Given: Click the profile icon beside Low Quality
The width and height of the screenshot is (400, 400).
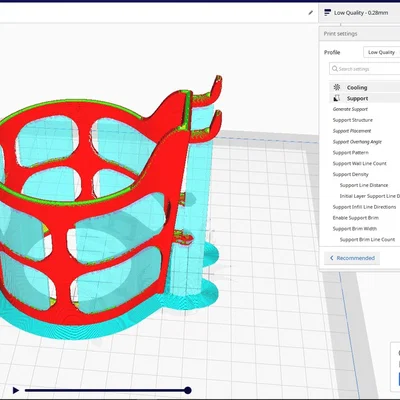Looking at the screenshot, I should pyautogui.click(x=327, y=13).
